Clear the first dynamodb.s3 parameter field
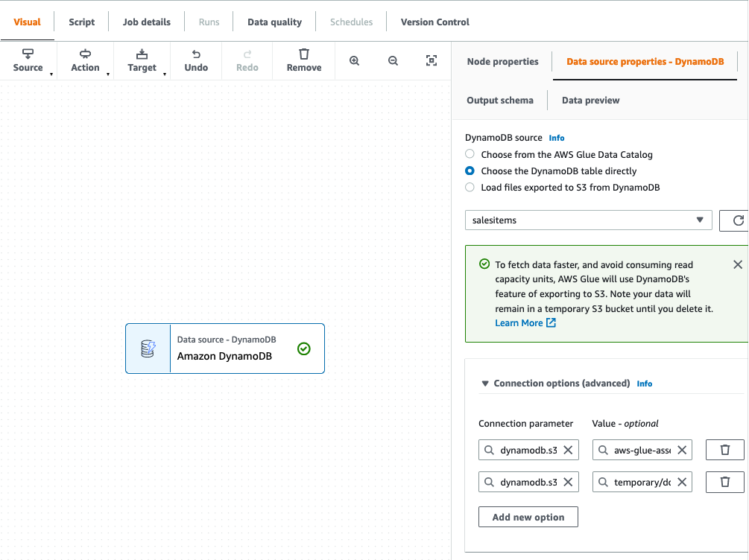The height and width of the screenshot is (560, 749). tap(568, 450)
